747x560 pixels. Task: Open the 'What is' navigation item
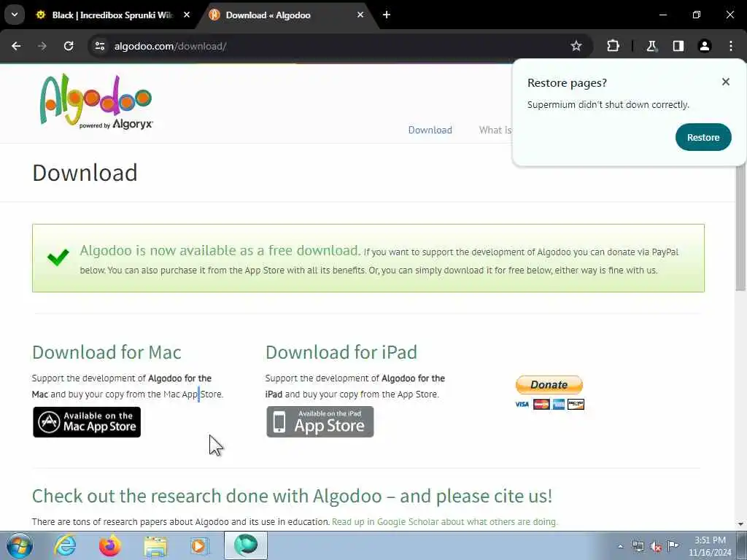click(495, 130)
